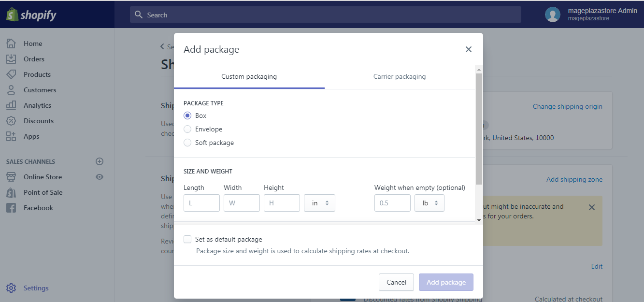Click the Length input field

201,203
